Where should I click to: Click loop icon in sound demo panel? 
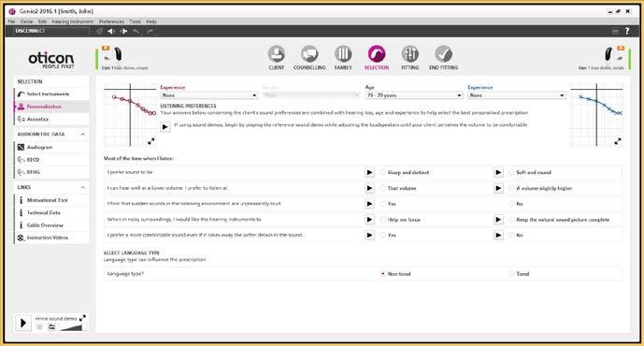[51, 327]
